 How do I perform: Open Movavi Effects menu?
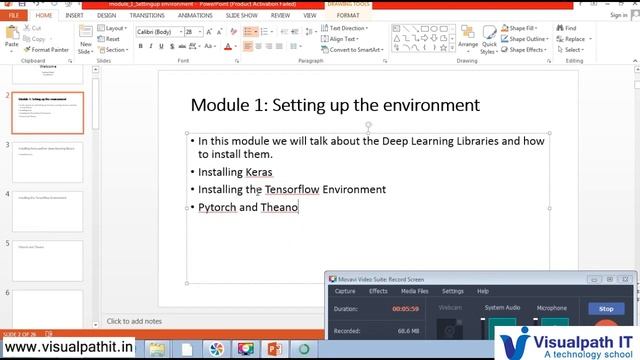pos(378,291)
